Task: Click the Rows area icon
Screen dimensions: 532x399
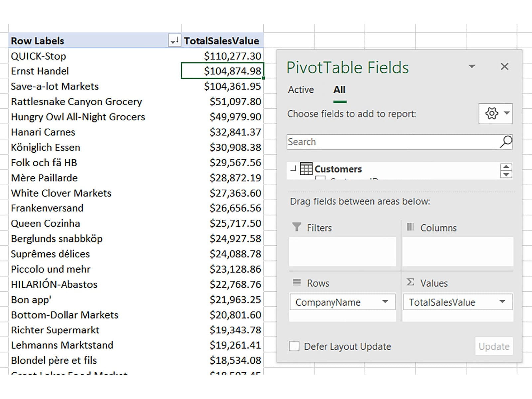Action: pos(296,283)
